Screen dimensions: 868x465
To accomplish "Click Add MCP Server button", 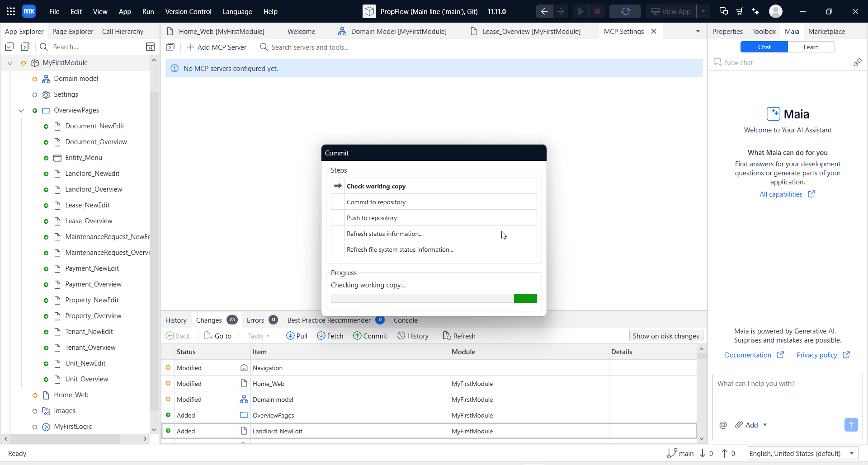I will tap(217, 47).
